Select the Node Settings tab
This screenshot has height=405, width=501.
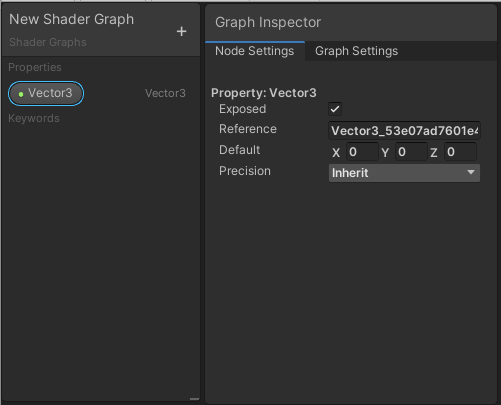(x=255, y=51)
